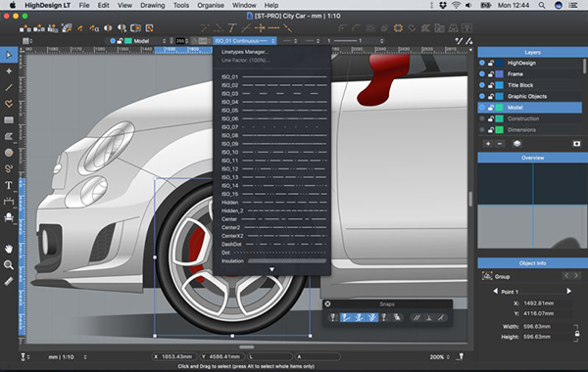Viewport: 588px width, 372px height.
Task: Click the layer stack icon below layers
Action: point(517,144)
